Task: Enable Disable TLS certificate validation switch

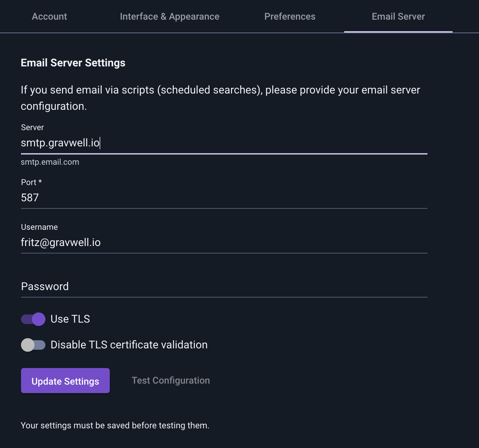Action: pos(33,345)
